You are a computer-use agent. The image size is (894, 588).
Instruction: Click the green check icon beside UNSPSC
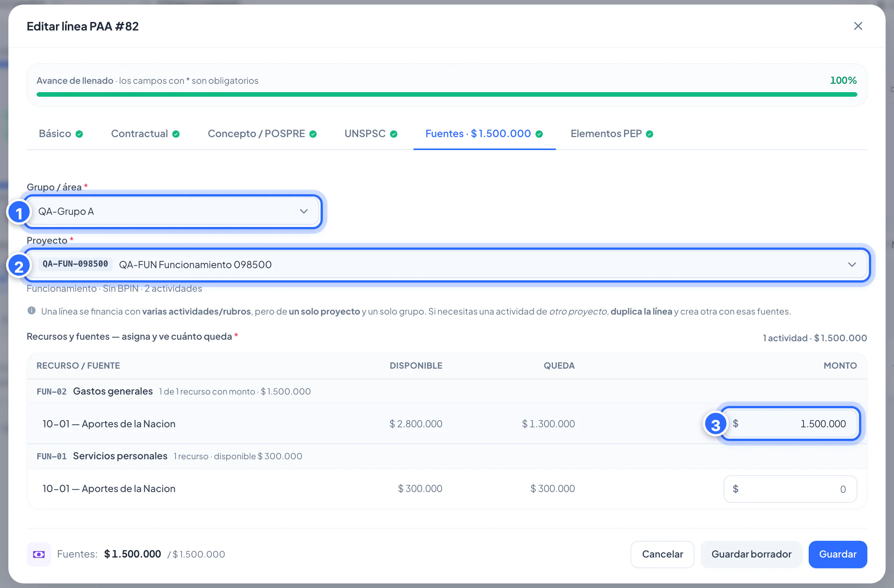394,134
